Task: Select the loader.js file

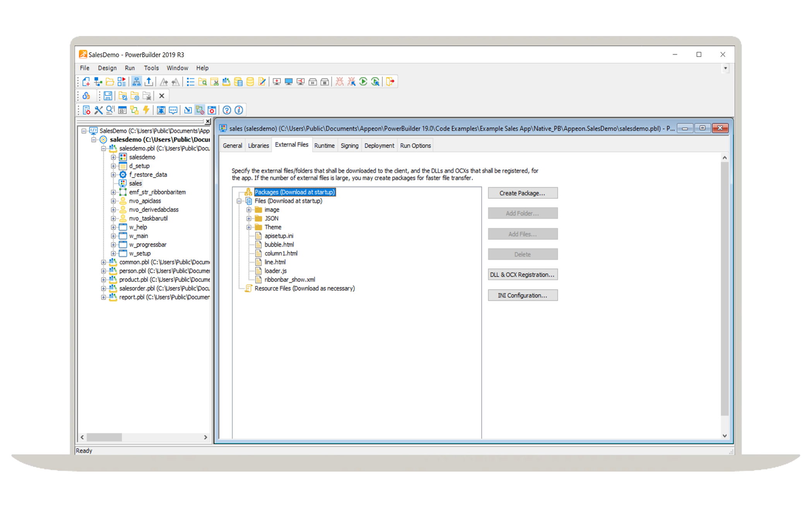Action: click(x=275, y=271)
